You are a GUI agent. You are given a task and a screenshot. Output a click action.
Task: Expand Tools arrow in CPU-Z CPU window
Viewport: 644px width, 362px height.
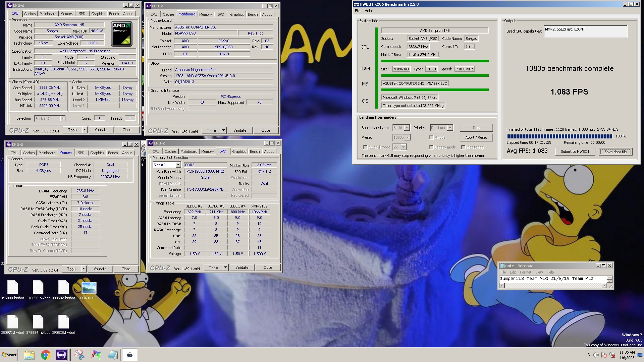click(x=85, y=130)
